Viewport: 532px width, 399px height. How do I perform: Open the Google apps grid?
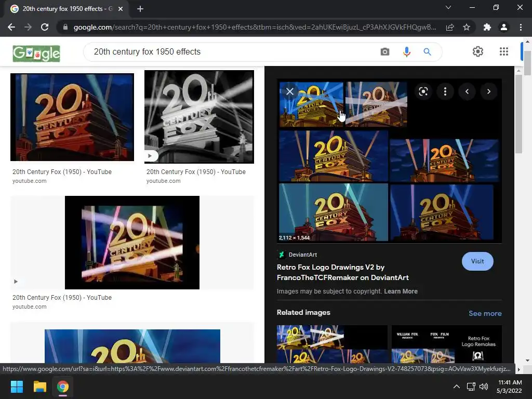coord(504,51)
